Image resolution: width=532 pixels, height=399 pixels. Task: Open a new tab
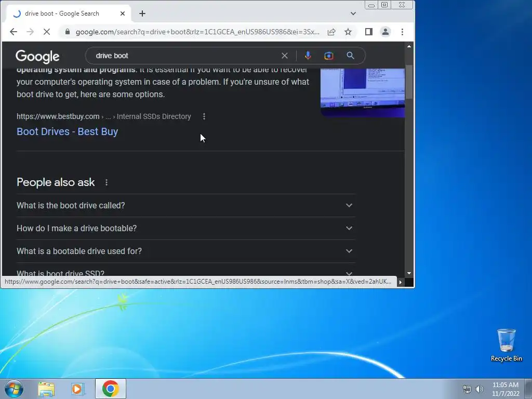[x=142, y=14]
